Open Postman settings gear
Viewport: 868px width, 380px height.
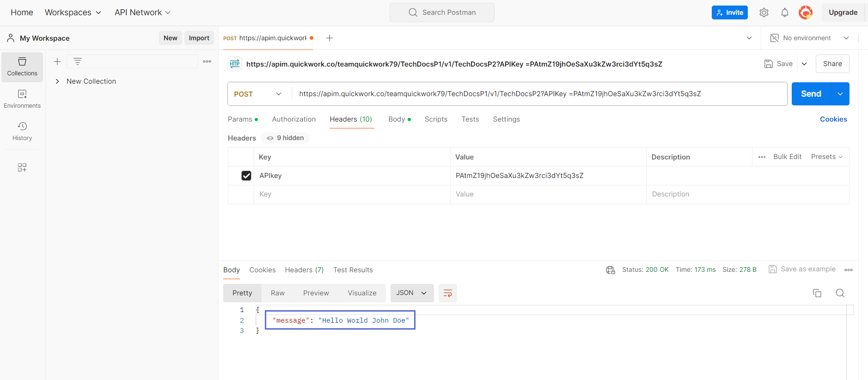(x=764, y=12)
